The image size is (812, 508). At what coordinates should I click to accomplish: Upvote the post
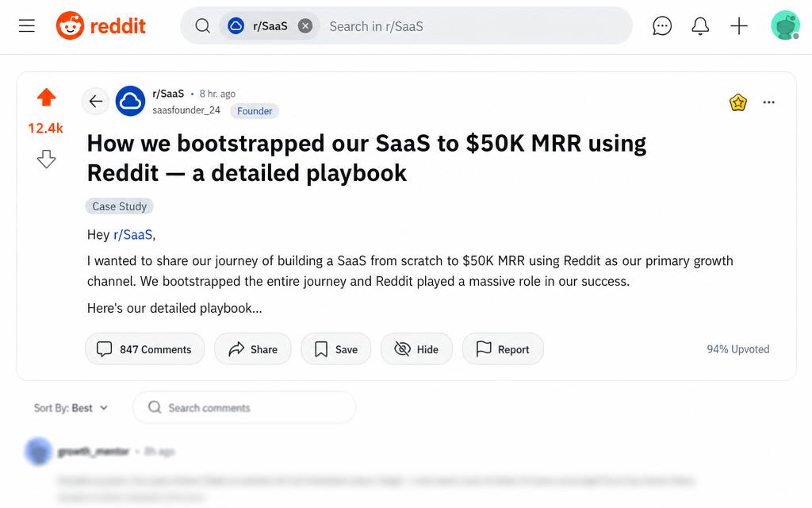pyautogui.click(x=47, y=97)
